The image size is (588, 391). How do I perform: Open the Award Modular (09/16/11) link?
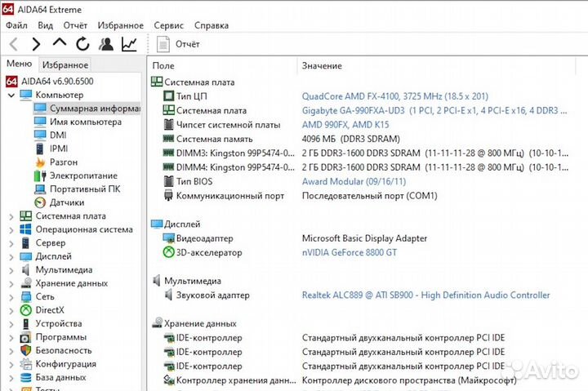click(354, 181)
